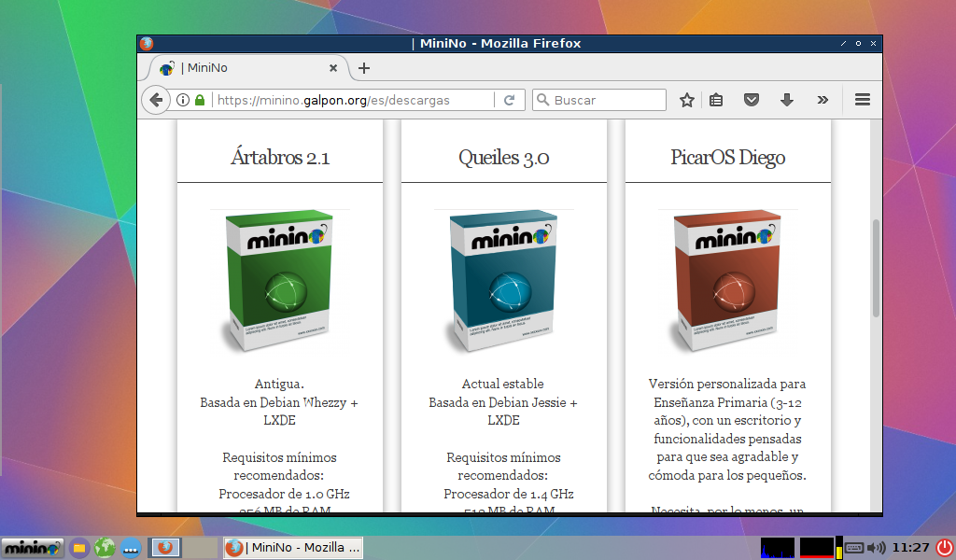Viewport: 956px width, 560px height.
Task: Close the Firefox window
Action: tap(873, 43)
